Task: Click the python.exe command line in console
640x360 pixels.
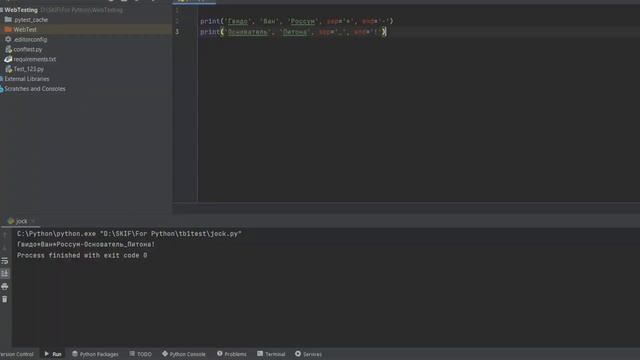Action: (129, 233)
